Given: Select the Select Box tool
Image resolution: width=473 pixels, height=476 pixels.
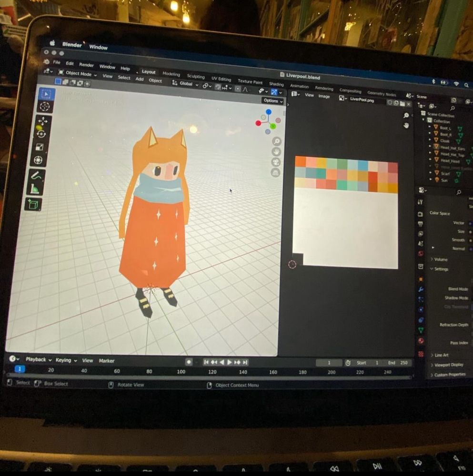Looking at the screenshot, I should pos(46,94).
